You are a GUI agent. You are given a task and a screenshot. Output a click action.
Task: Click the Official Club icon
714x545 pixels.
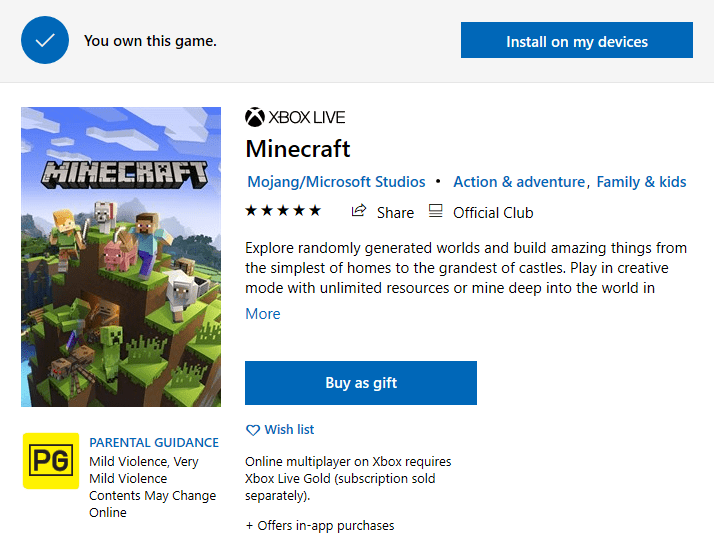pyautogui.click(x=435, y=211)
